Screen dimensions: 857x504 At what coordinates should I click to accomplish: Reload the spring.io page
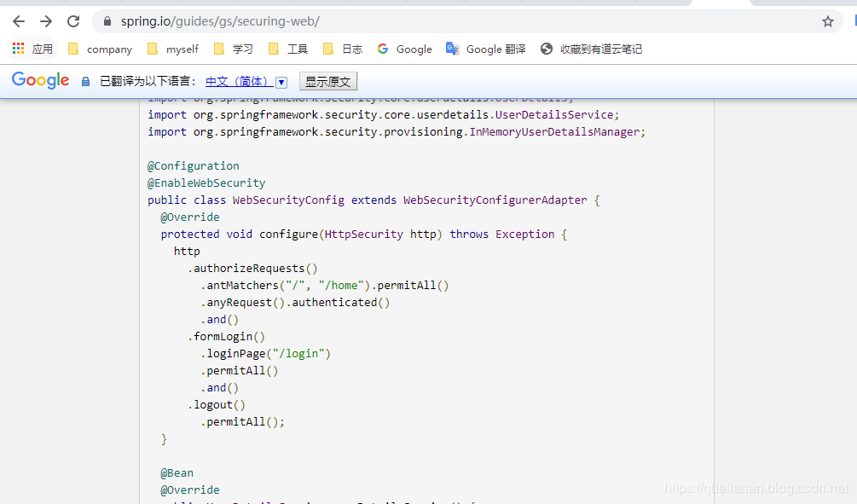(73, 21)
